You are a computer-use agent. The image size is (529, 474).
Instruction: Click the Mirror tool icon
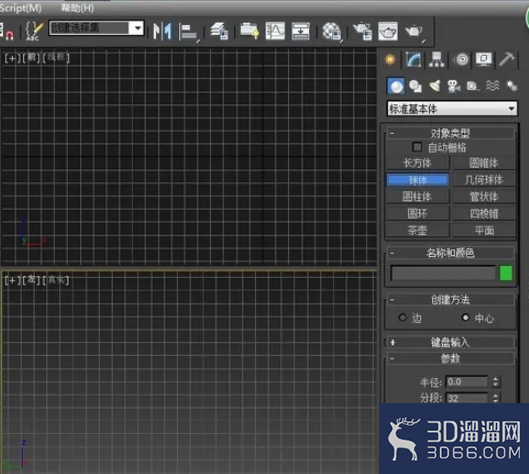[163, 31]
